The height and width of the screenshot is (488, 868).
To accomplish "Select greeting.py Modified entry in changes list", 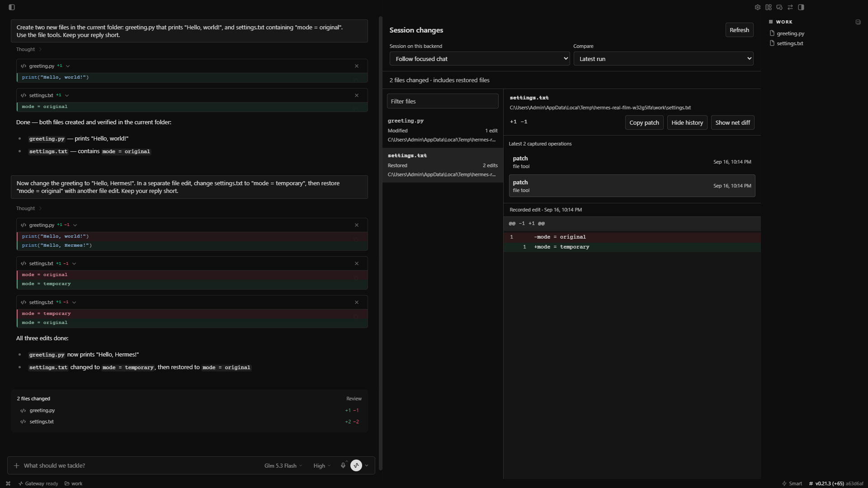I will [x=443, y=130].
